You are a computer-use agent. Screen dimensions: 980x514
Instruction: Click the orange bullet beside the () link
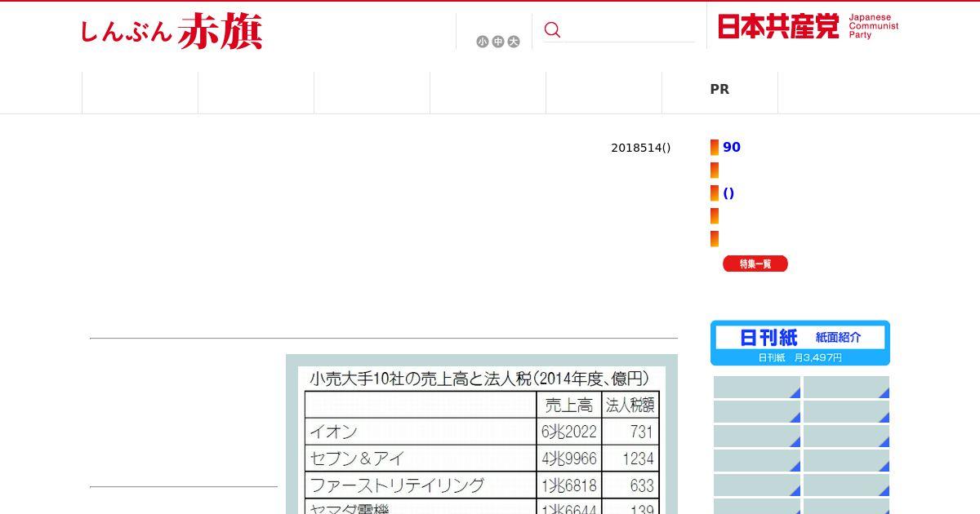tap(715, 193)
